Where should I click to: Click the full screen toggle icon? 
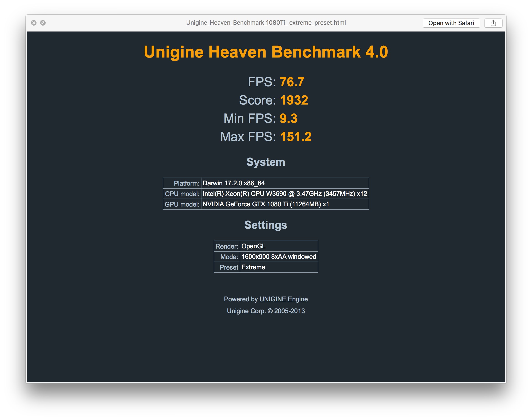tap(43, 23)
